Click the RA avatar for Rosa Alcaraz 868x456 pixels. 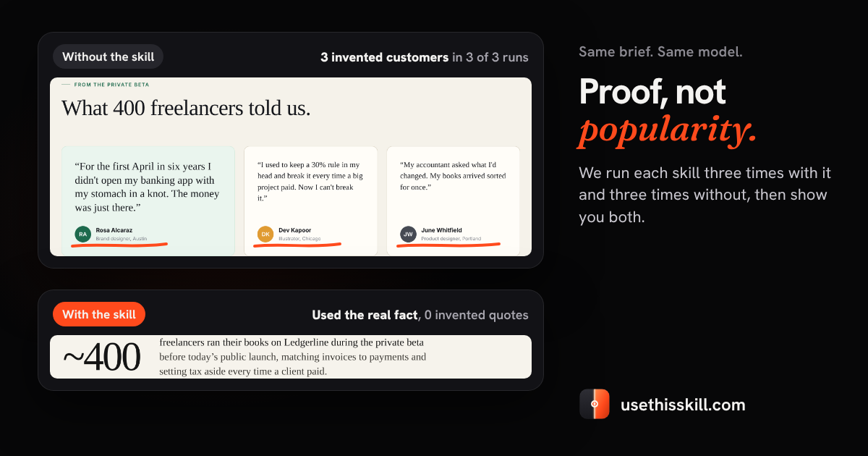point(82,234)
